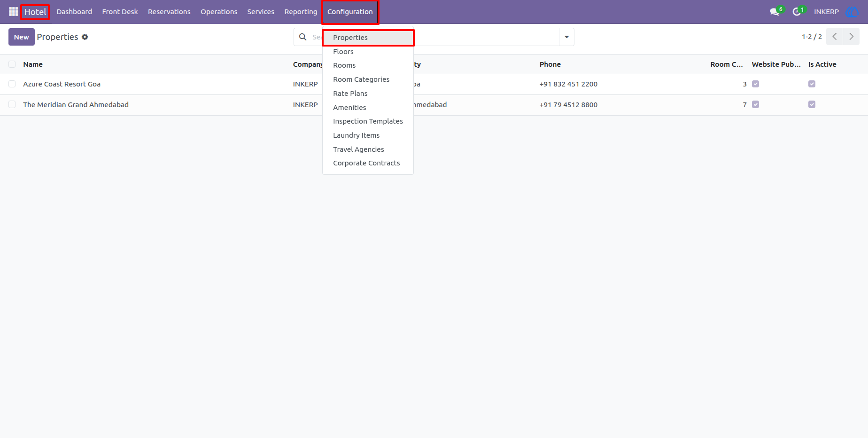The height and width of the screenshot is (438, 868).
Task: Choose Travel Agencies menu entry
Action: (368, 149)
